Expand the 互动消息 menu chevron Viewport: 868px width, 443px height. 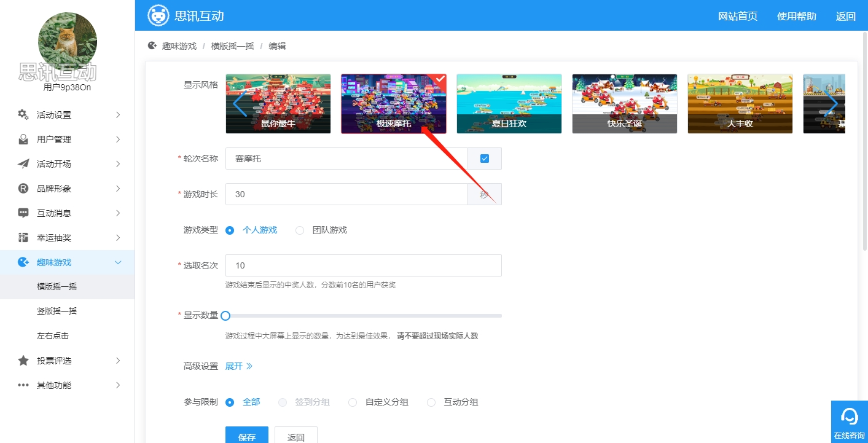118,213
